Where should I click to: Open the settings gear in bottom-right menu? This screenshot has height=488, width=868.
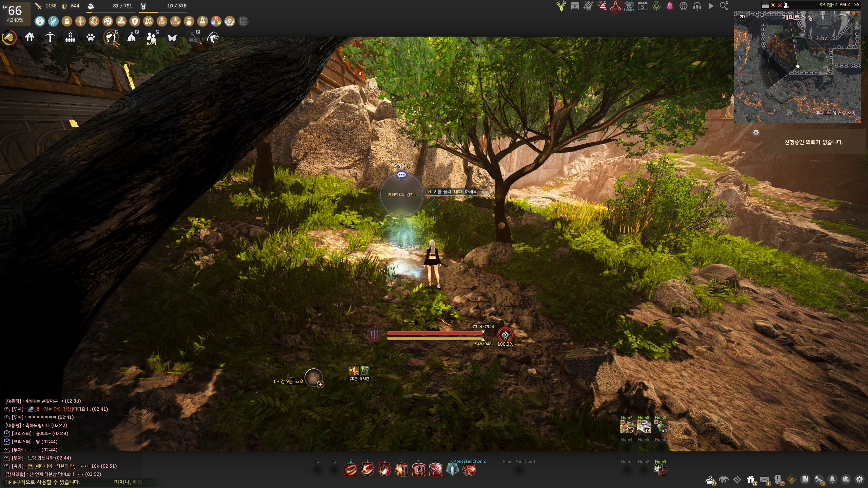click(860, 479)
